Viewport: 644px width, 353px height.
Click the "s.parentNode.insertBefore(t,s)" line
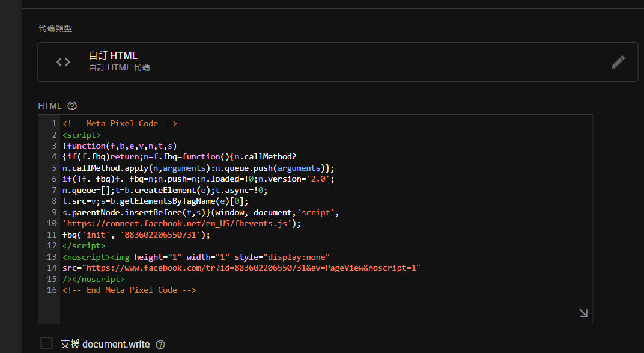pyautogui.click(x=201, y=212)
